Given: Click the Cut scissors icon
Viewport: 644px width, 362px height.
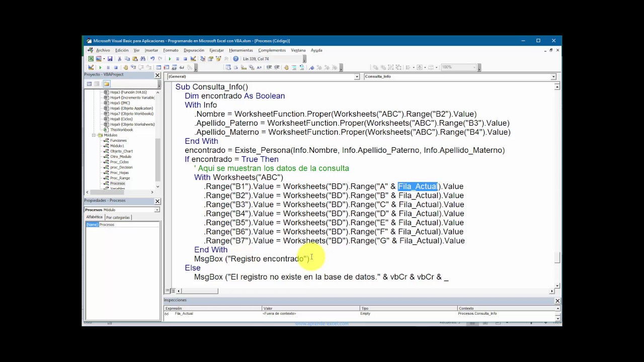Looking at the screenshot, I should pos(120,59).
